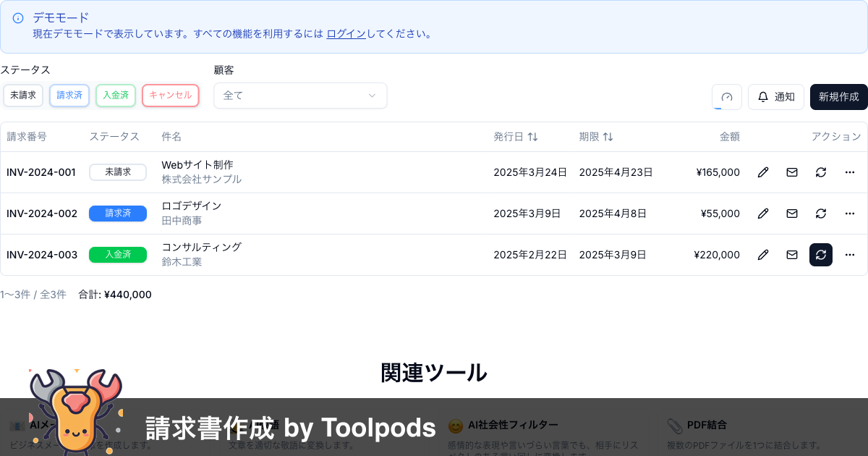Enable the 入金済 status filter
Viewport: 868px width, 456px height.
point(115,95)
